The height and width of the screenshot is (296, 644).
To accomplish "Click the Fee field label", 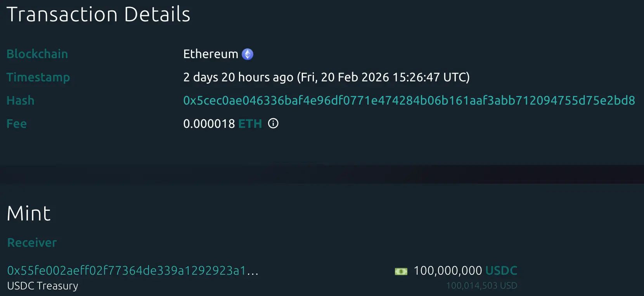I will [x=17, y=124].
